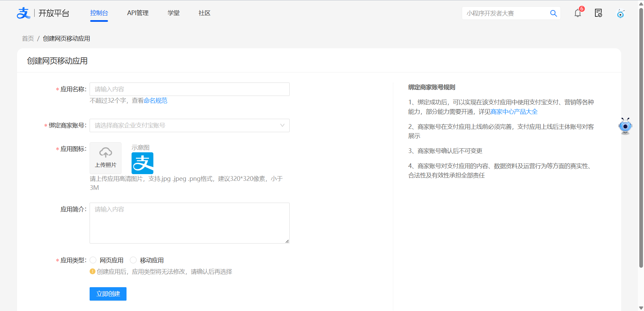Viewport: 644px width, 311px height.
Task: Open the floating assistant robot on the right
Action: coord(625,126)
